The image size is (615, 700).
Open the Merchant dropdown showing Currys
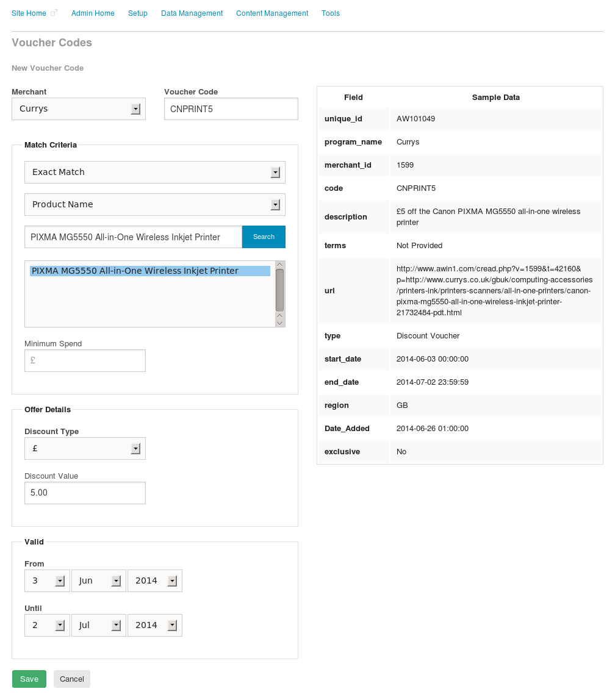79,109
